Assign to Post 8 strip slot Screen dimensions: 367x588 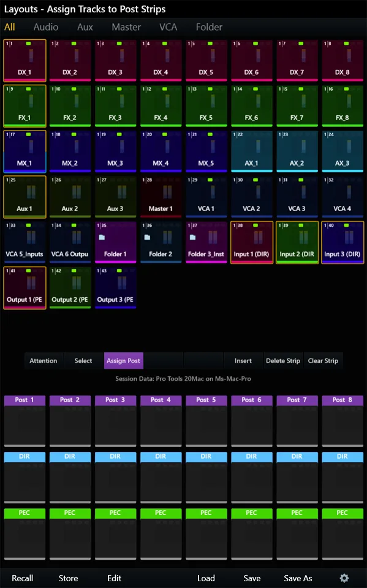[342, 421]
